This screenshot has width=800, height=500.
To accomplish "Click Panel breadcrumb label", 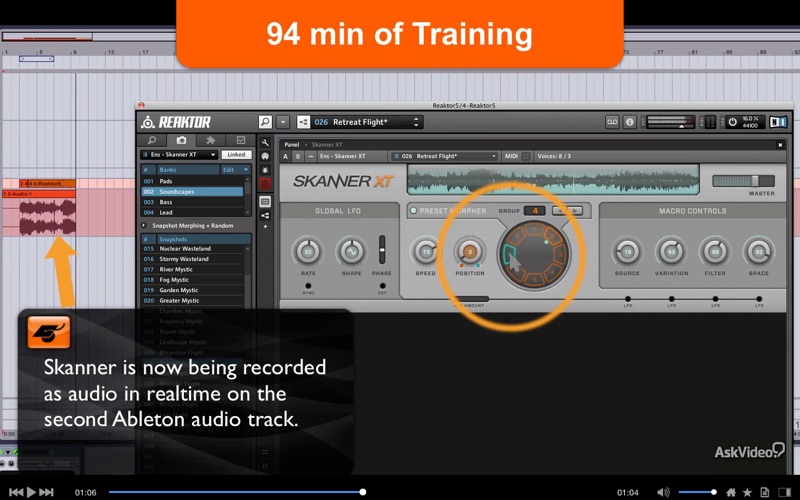I will [291, 144].
